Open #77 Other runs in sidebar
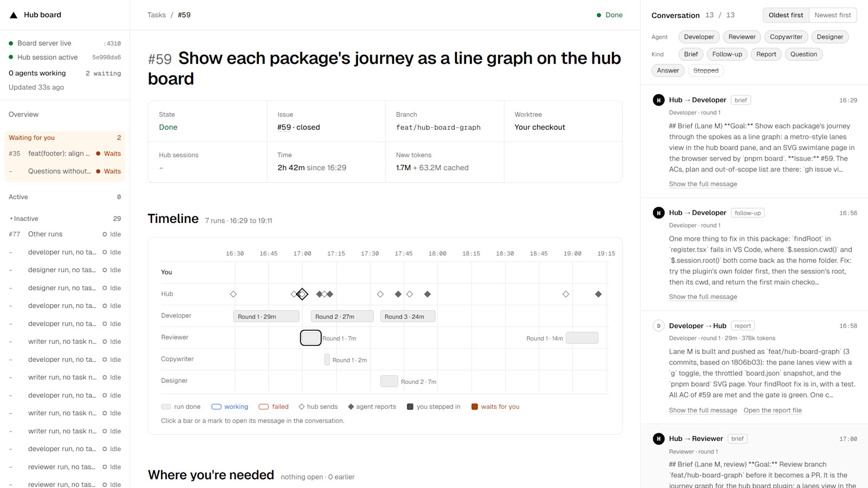 pyautogui.click(x=65, y=234)
